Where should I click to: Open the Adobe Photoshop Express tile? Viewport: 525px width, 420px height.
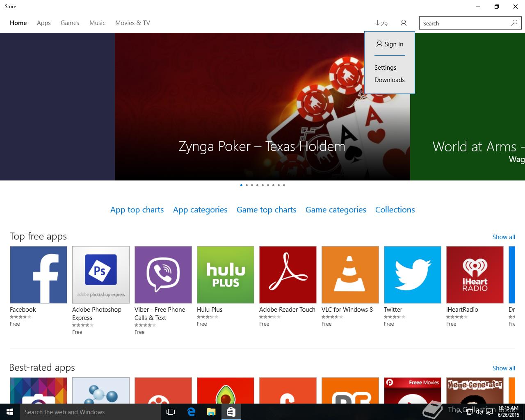101,275
